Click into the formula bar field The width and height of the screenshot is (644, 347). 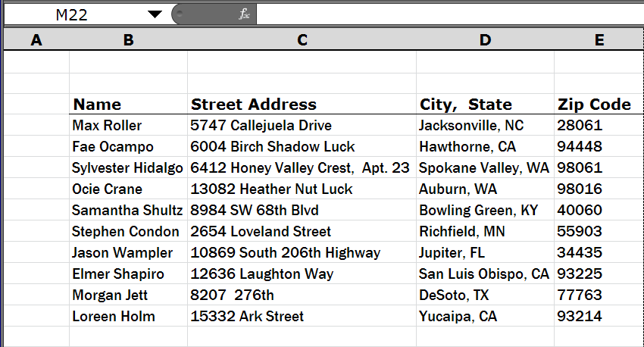point(450,14)
